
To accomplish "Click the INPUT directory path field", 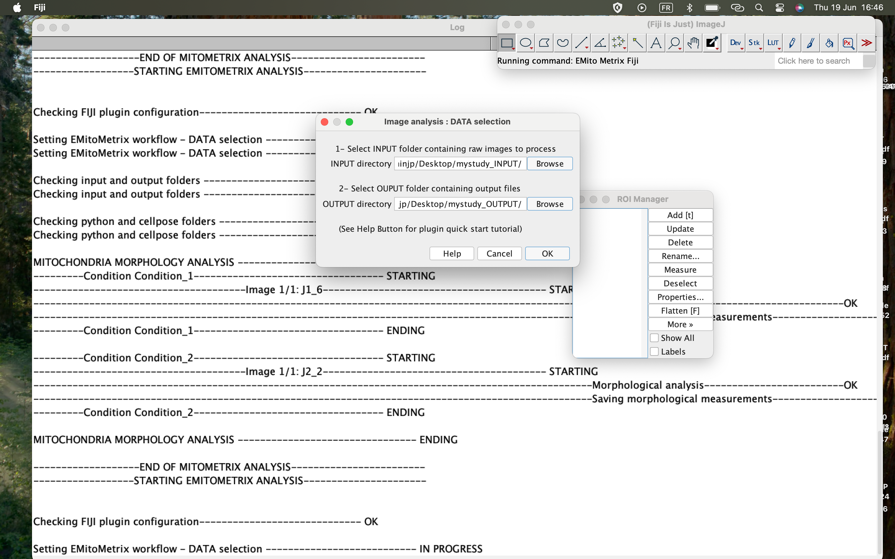I will pyautogui.click(x=460, y=164).
